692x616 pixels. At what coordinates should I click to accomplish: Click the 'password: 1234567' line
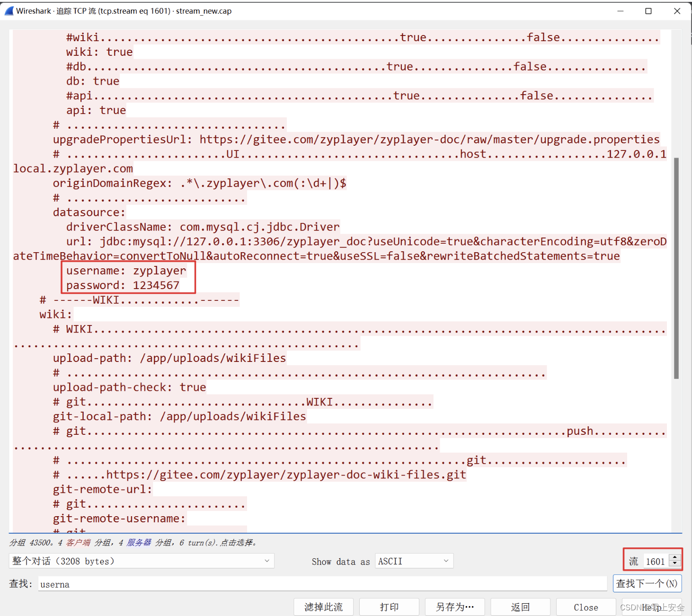[x=123, y=285]
